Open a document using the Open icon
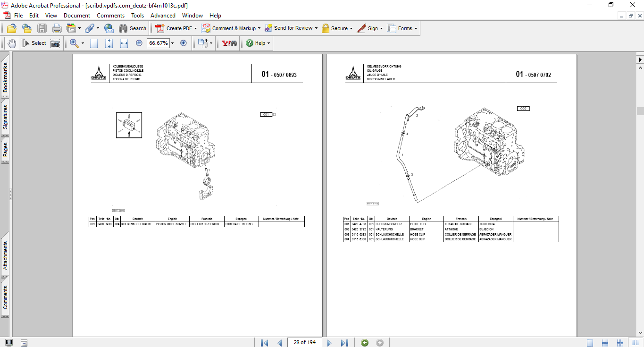This screenshot has width=644, height=347. 11,28
